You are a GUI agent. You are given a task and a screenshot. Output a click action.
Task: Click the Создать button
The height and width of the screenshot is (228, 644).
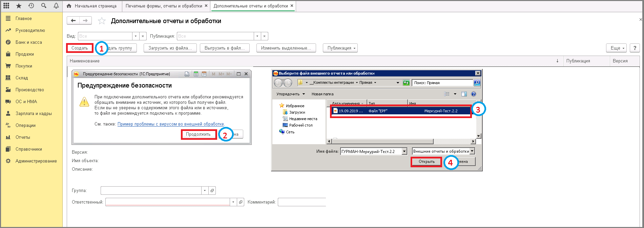point(80,48)
